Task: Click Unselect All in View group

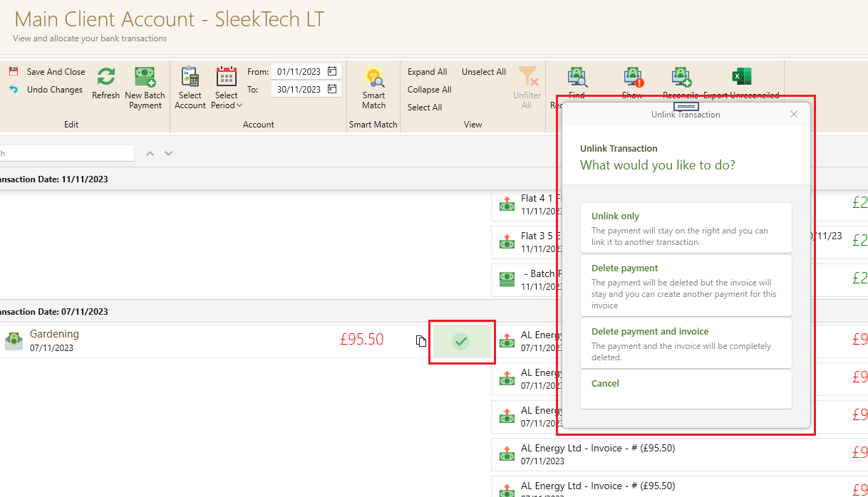Action: 484,72
